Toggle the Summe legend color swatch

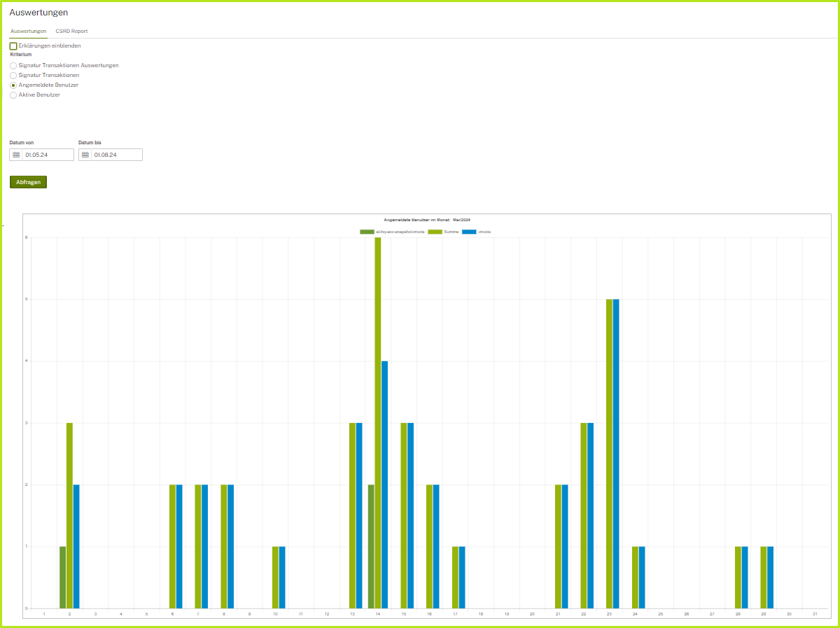(x=435, y=232)
